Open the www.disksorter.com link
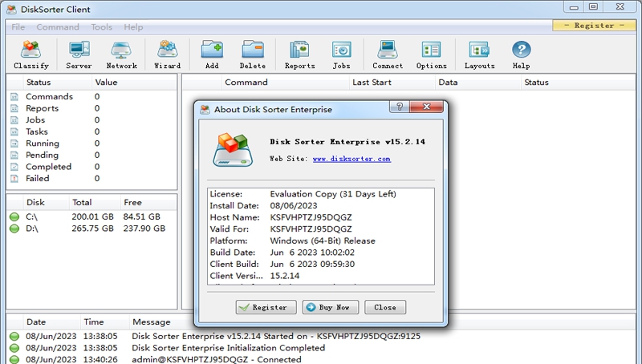 coord(351,159)
